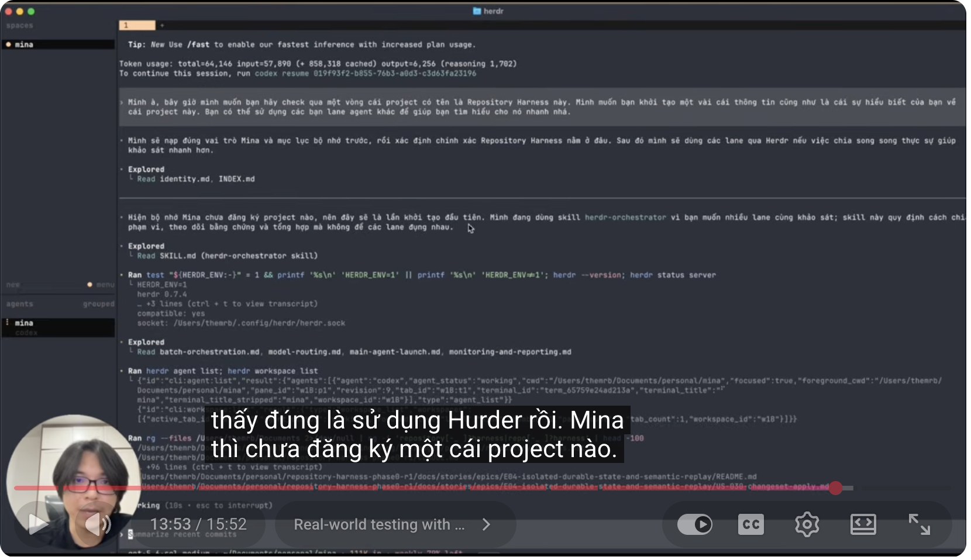Click the herdr.sock socket path line
The width and height of the screenshot is (971, 560).
point(241,323)
